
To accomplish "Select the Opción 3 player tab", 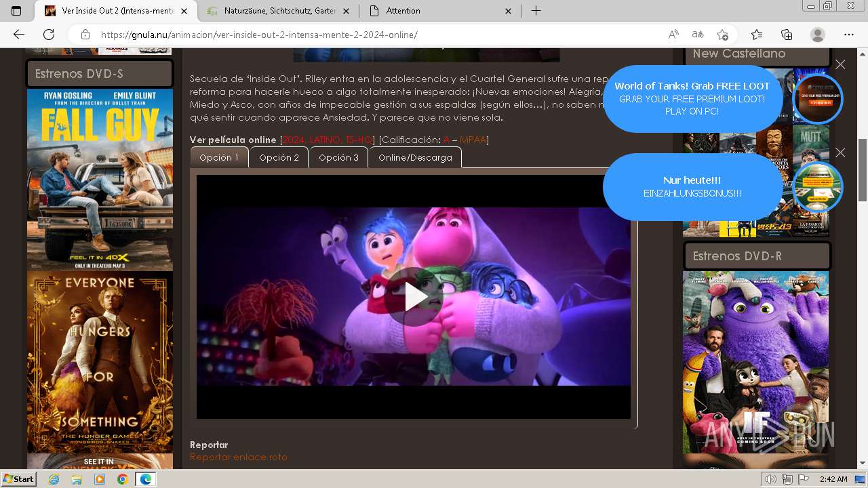I will 338,157.
